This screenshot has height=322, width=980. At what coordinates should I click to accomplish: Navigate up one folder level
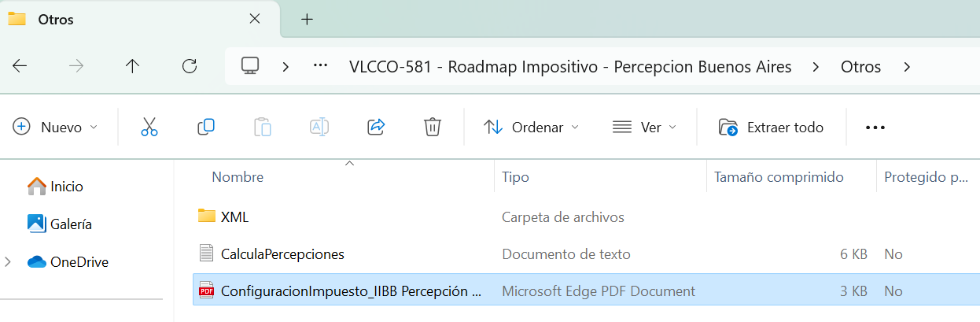pos(132,66)
